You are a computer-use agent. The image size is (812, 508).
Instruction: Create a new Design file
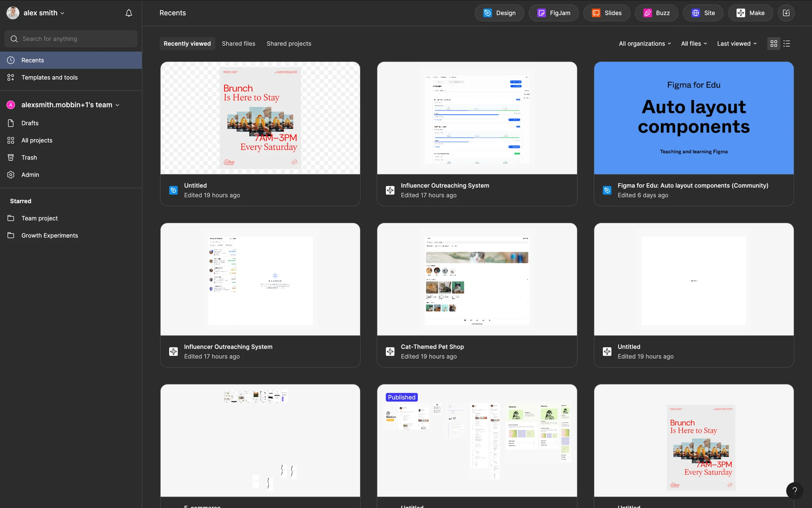(499, 13)
